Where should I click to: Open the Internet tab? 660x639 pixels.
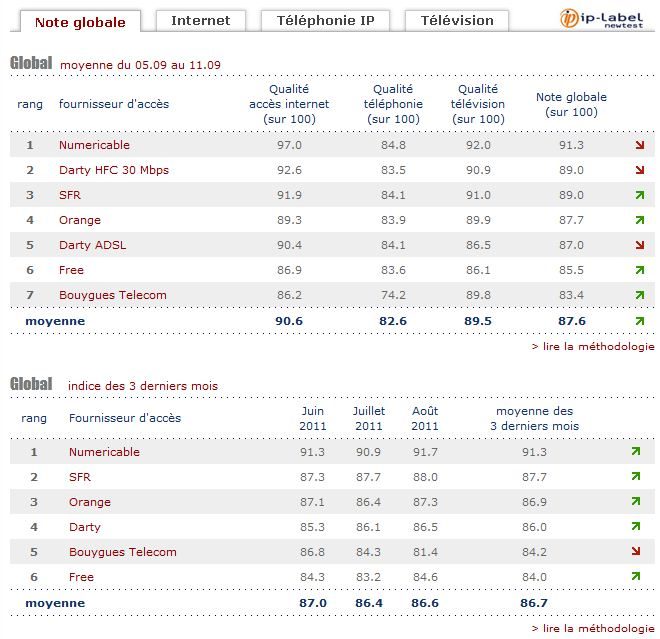pos(200,20)
